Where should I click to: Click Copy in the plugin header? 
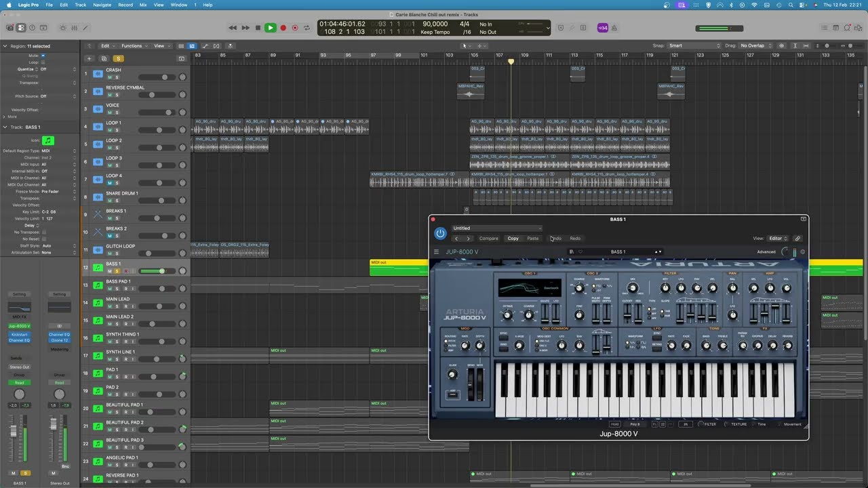[x=513, y=239]
